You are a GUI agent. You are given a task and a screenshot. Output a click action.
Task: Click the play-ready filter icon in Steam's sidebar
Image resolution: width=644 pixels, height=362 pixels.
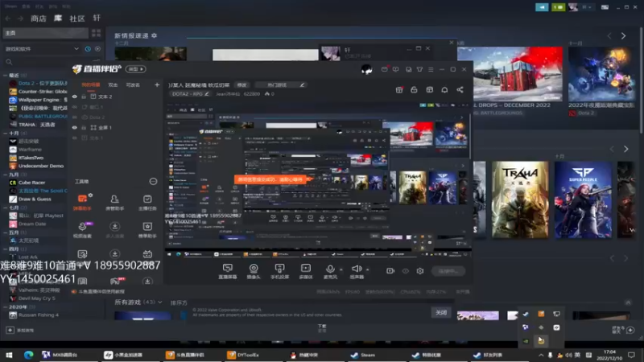[97, 49]
